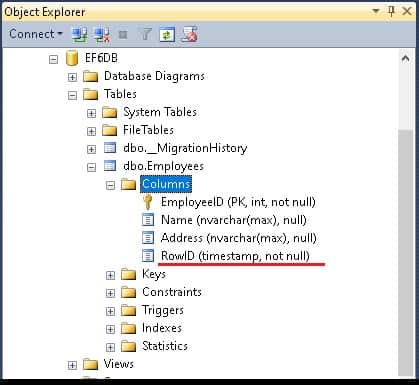Select Address (nvarchar(max), null) column

point(239,238)
